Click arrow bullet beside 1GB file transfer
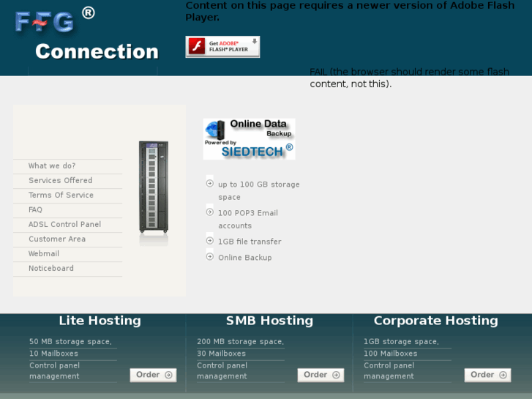 [x=210, y=240]
